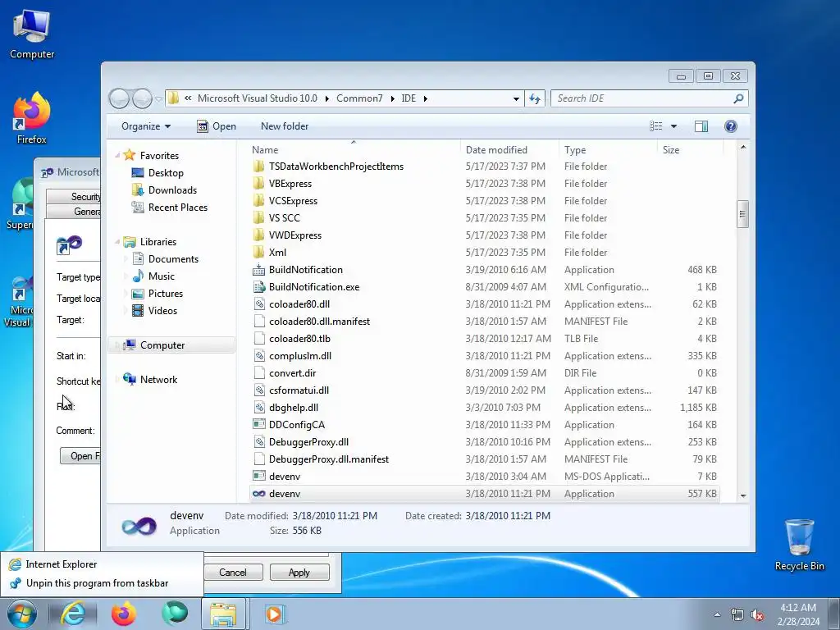Screen dimensions: 840x630
Task: Select the DDConfigCA application icon
Action: point(258,425)
